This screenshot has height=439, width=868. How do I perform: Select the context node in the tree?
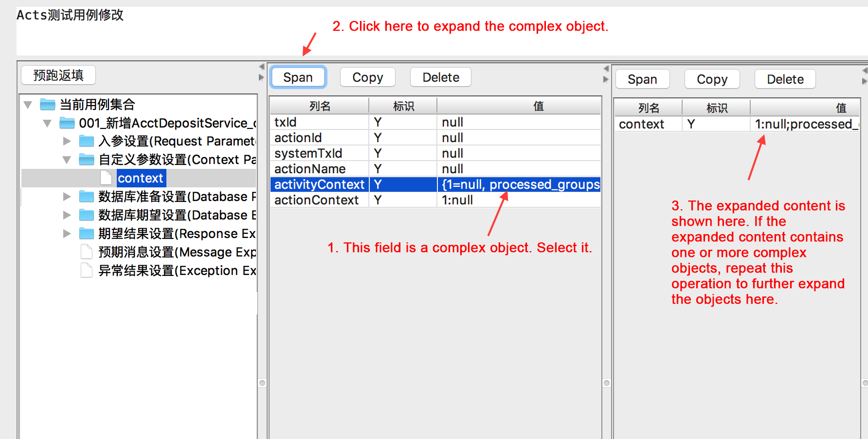click(x=141, y=178)
